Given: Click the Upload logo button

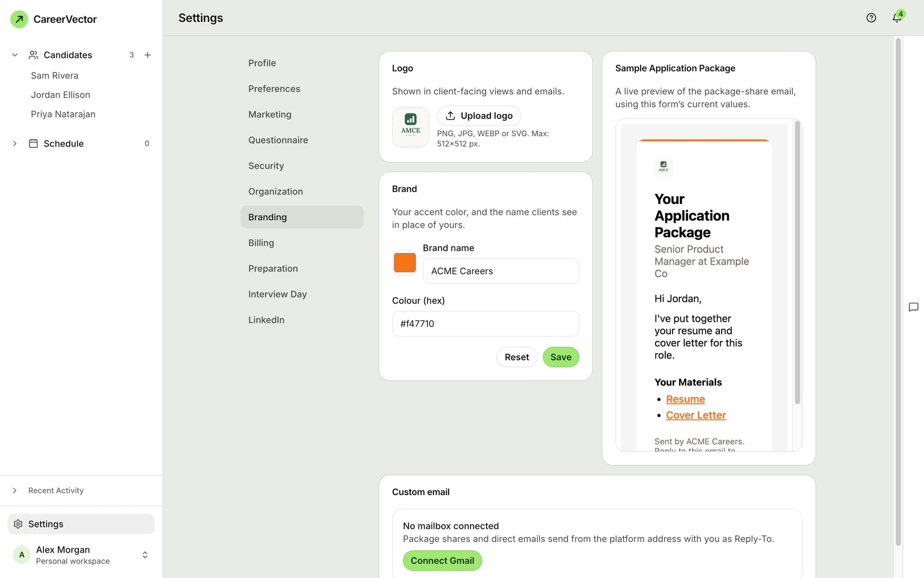Looking at the screenshot, I should tap(479, 116).
